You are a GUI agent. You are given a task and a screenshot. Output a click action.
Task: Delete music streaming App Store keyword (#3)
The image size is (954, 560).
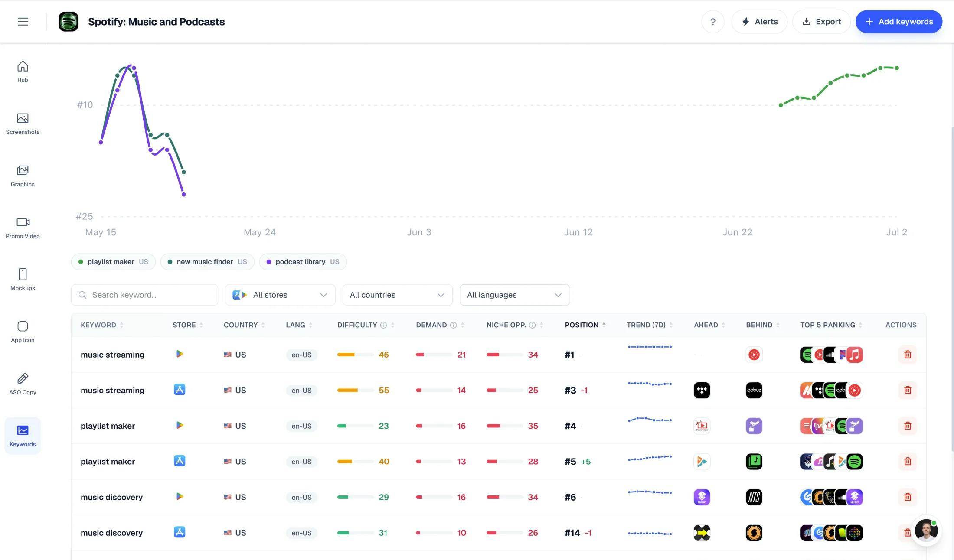pyautogui.click(x=907, y=390)
